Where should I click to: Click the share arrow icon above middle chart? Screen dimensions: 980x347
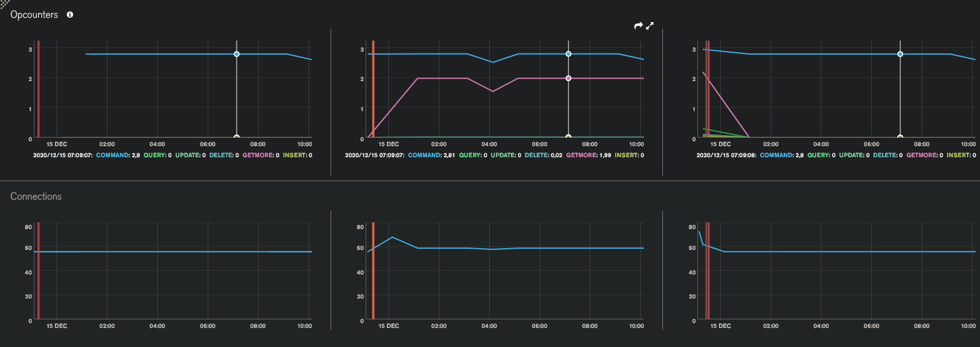[638, 26]
